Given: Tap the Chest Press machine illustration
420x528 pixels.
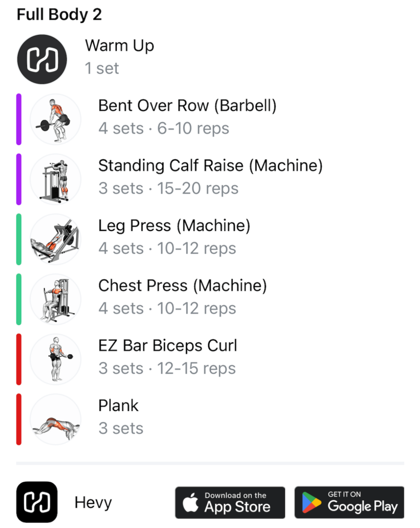Looking at the screenshot, I should point(55,299).
